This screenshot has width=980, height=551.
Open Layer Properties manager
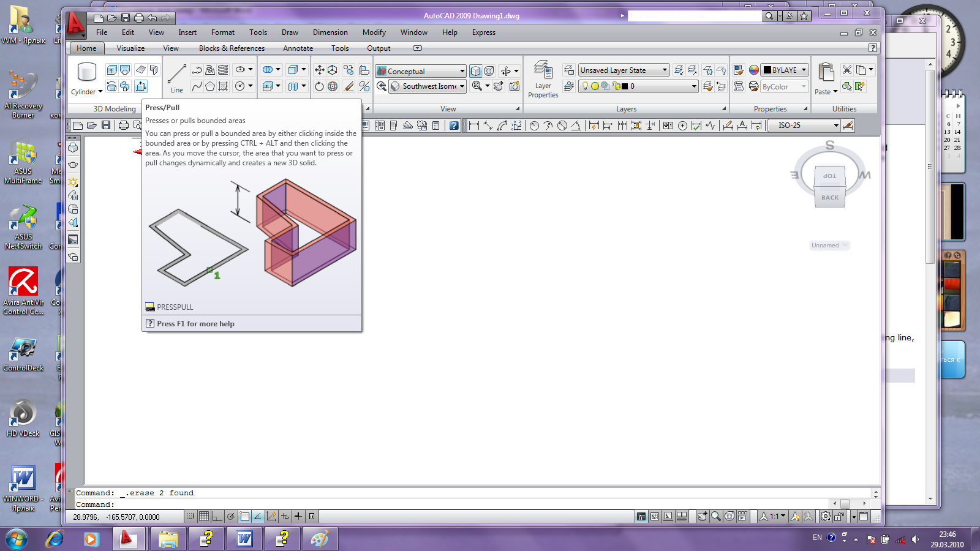pos(543,79)
